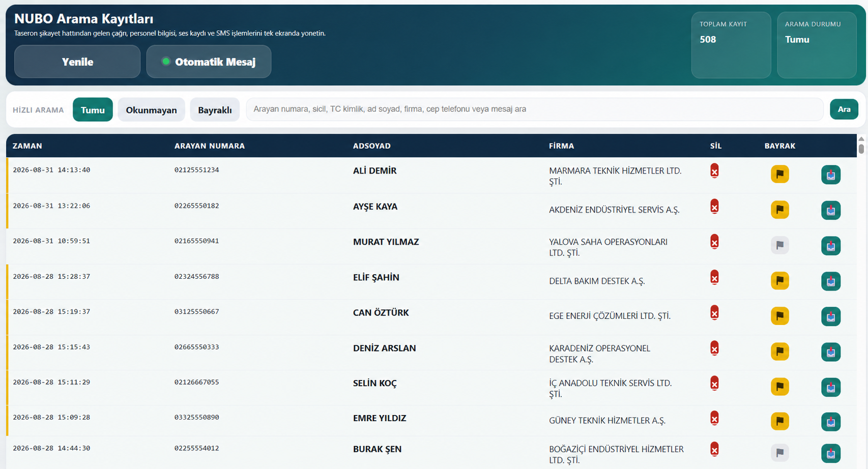Viewport: 868px width, 469px height.
Task: Open the teal action icon for EMRE YILDIZ
Action: (x=831, y=422)
